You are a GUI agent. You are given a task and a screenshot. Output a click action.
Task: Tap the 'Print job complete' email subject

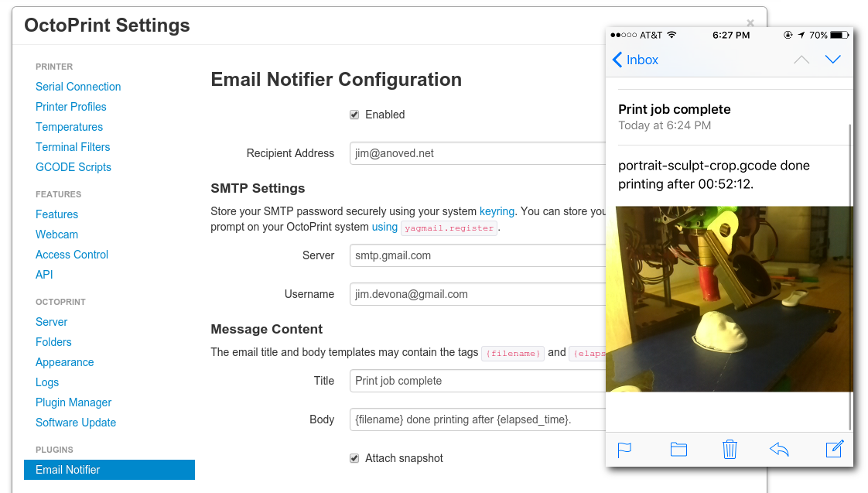675,109
